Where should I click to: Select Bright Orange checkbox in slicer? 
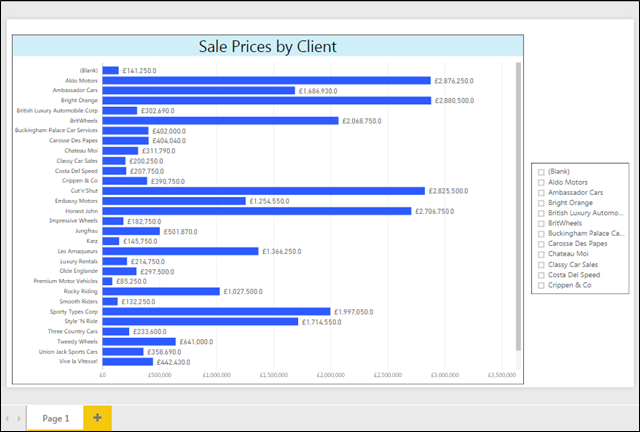(543, 203)
